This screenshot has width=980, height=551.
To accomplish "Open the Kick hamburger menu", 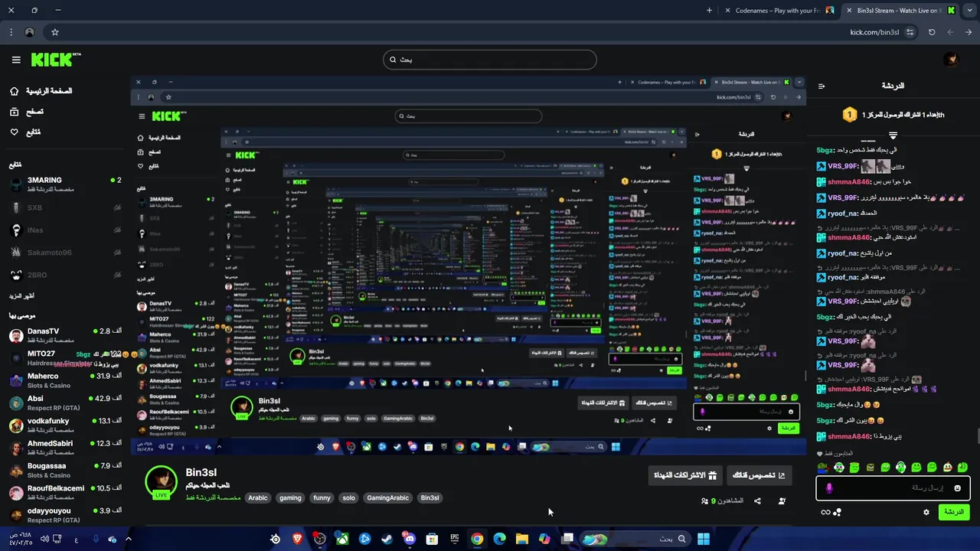I will [16, 60].
